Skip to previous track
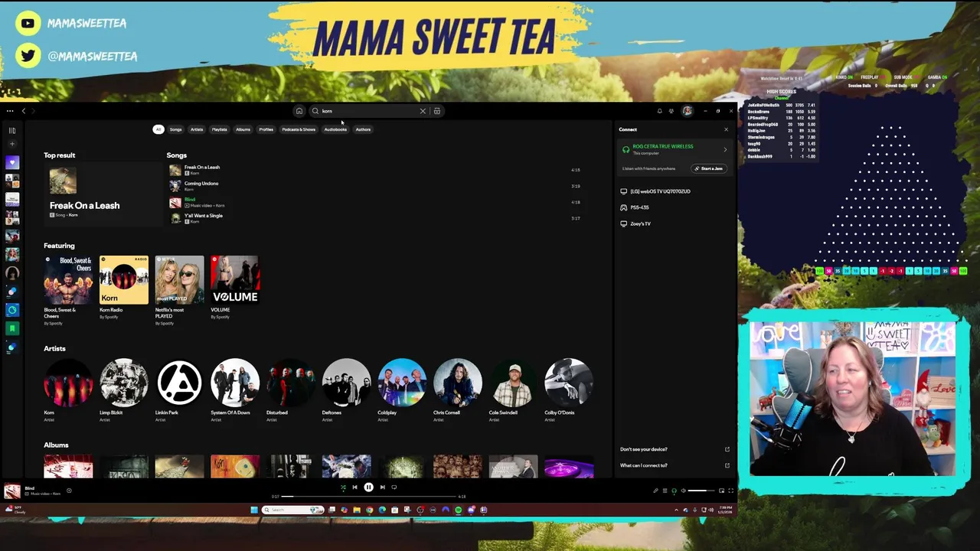Viewport: 980px width, 551px height. [x=354, y=487]
